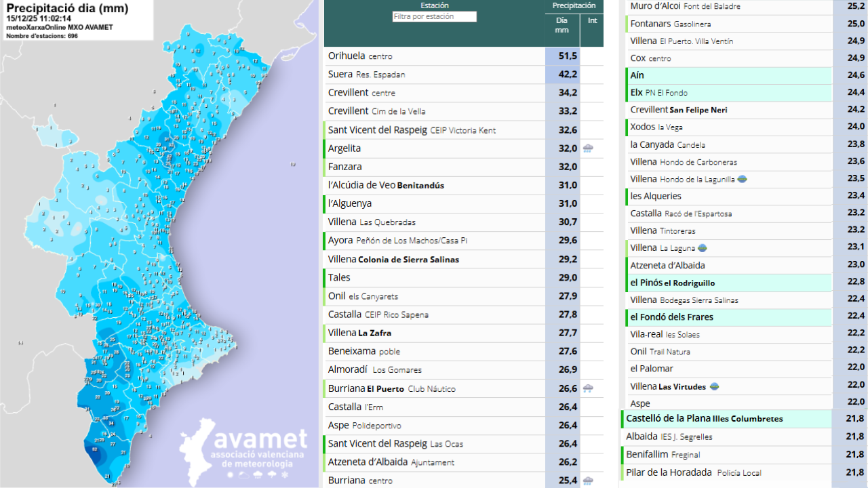Image resolution: width=868 pixels, height=488 pixels.
Task: Open Castelló de la Plana Illes Columbretes
Action: tap(704, 419)
